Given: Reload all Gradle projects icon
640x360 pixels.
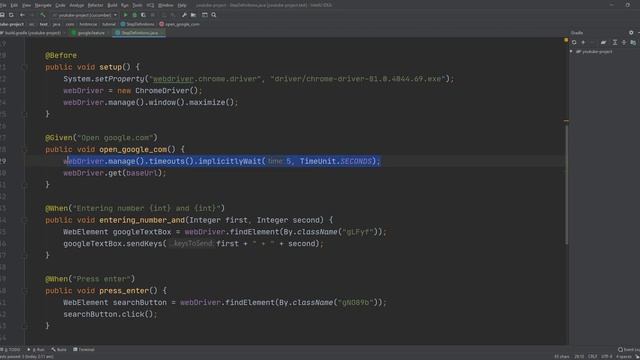Looking at the screenshot, I should (x=574, y=42).
